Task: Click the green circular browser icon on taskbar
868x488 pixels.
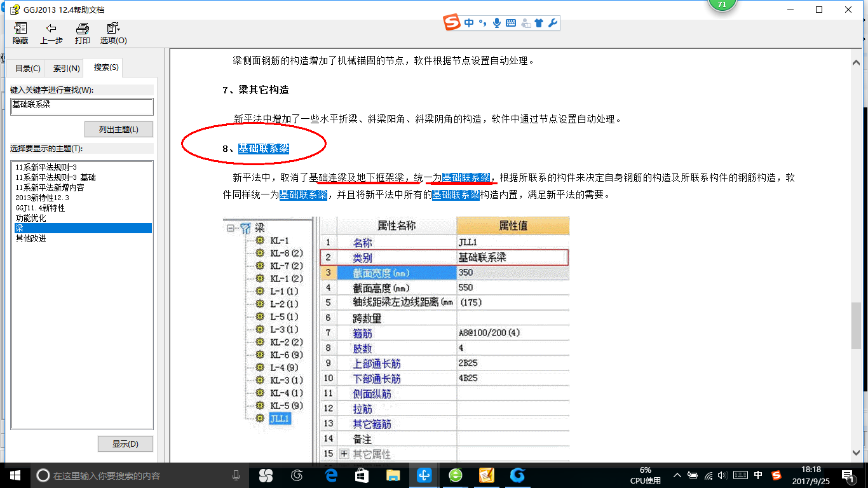Action: [x=455, y=475]
